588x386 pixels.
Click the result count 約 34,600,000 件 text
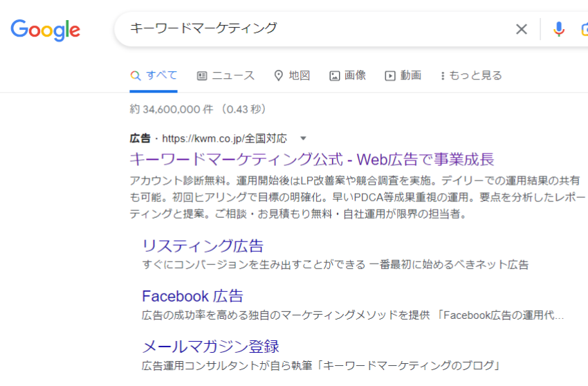[172, 109]
